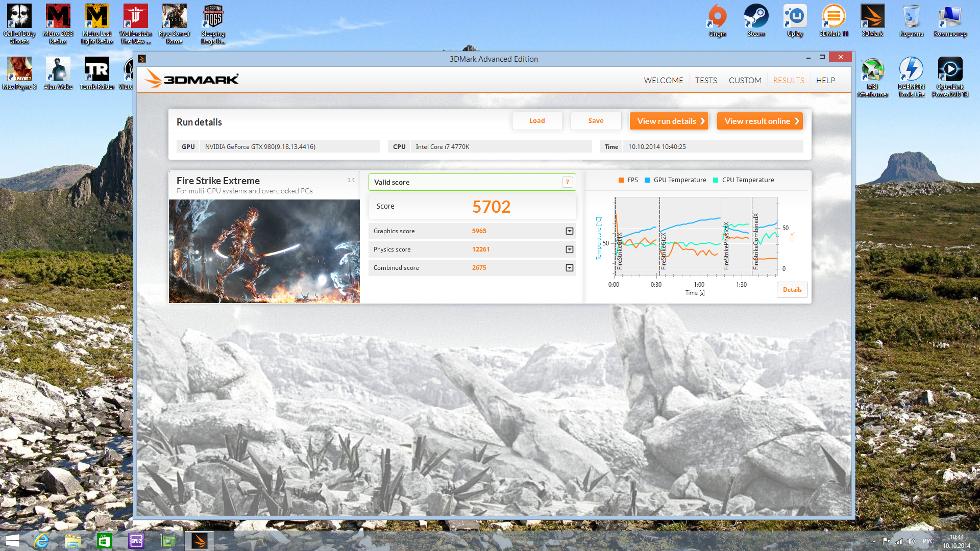Switch to the TESTS tab

706,81
